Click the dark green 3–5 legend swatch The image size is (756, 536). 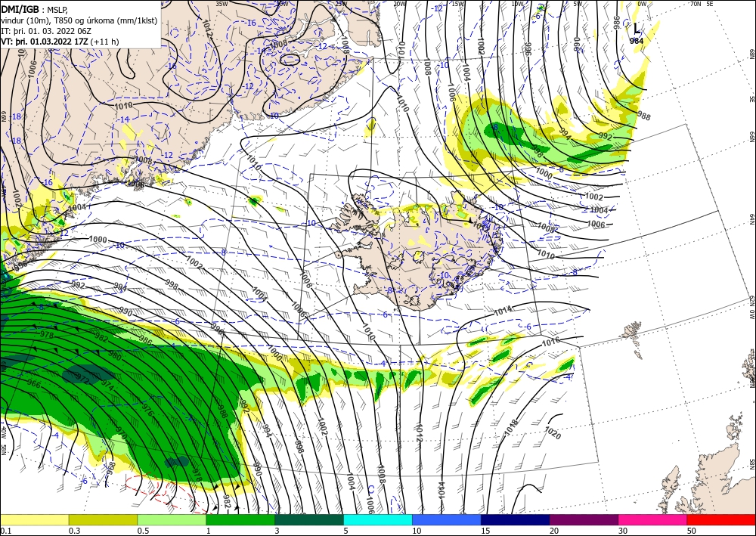pos(309,519)
